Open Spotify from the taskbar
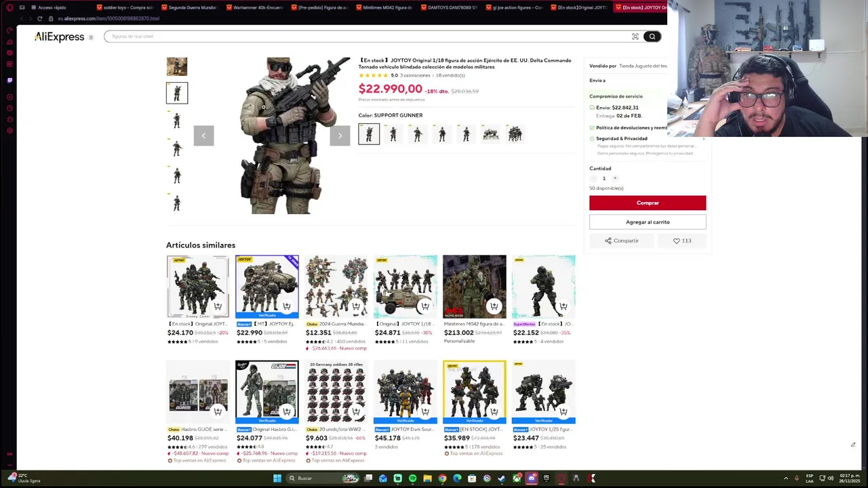 pyautogui.click(x=412, y=479)
